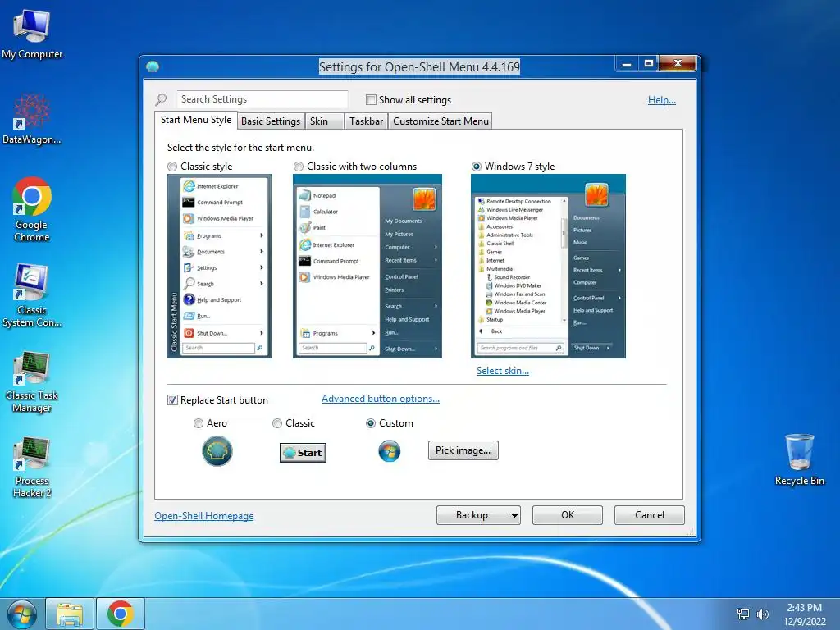840x630 pixels.
Task: Click the Select skin... link
Action: click(x=503, y=371)
